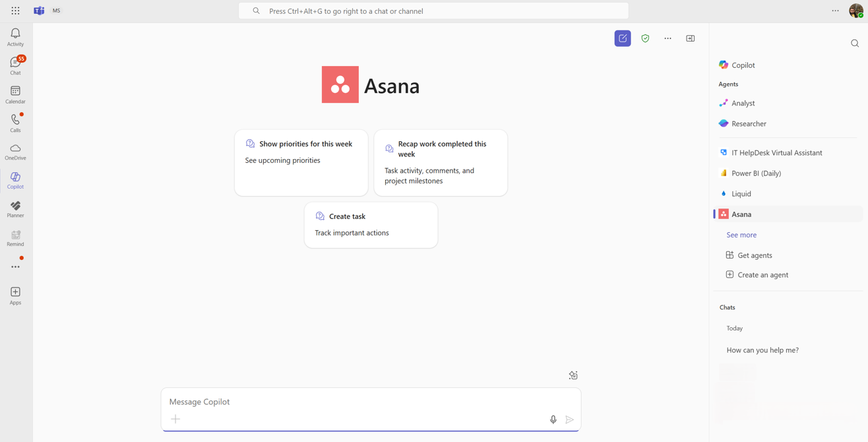Image resolution: width=868 pixels, height=442 pixels.
Task: Open the Activity feed in sidebar
Action: click(x=15, y=37)
